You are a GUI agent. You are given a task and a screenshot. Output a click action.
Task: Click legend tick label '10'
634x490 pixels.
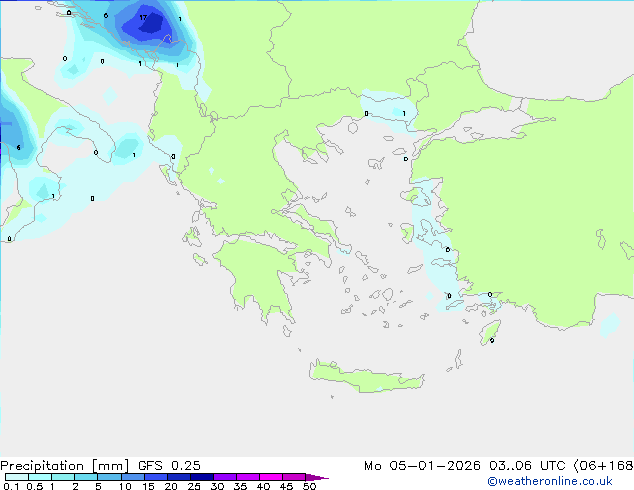[125, 486]
